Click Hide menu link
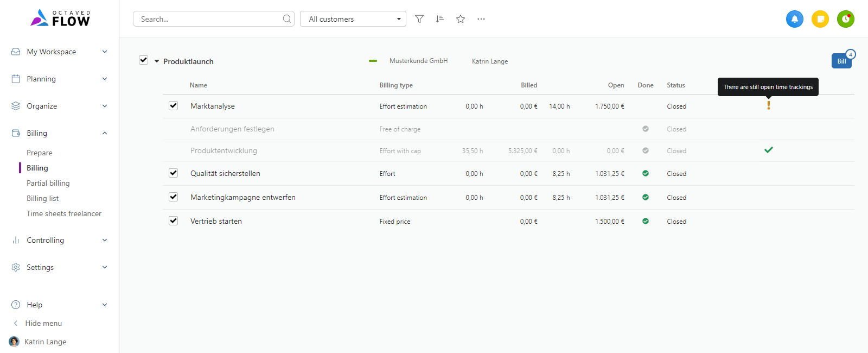 (43, 323)
